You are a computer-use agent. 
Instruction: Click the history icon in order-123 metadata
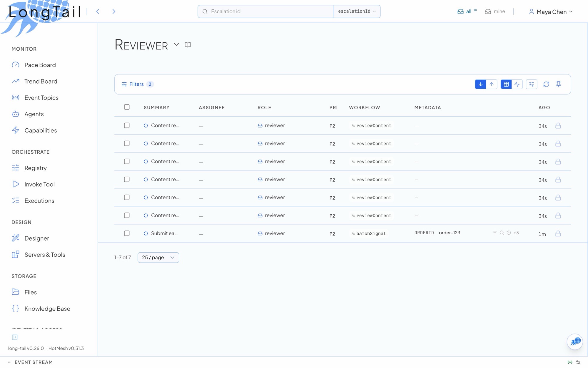(x=509, y=233)
